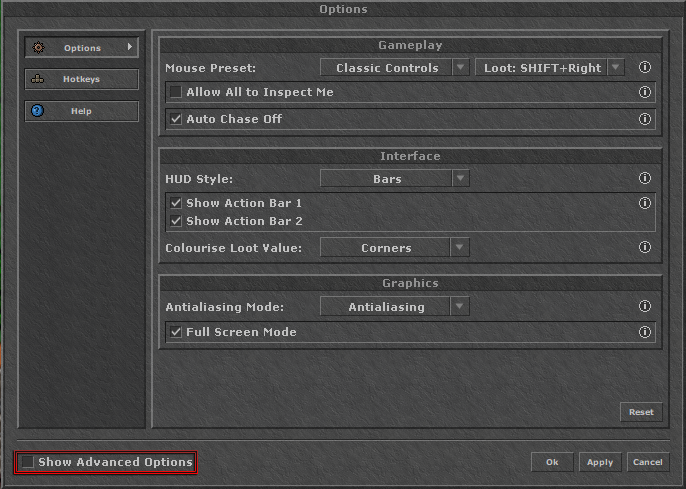This screenshot has width=686, height=489.
Task: Click the blue question mark Help icon
Action: pos(38,111)
